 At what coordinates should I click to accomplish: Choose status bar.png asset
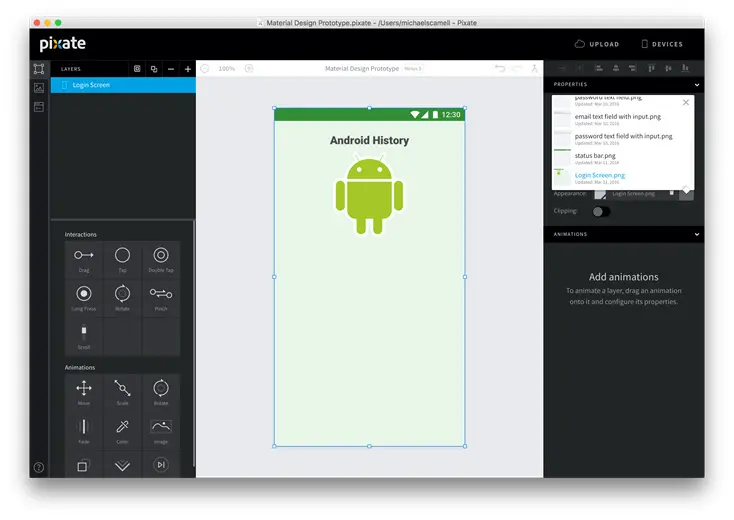[x=595, y=155]
